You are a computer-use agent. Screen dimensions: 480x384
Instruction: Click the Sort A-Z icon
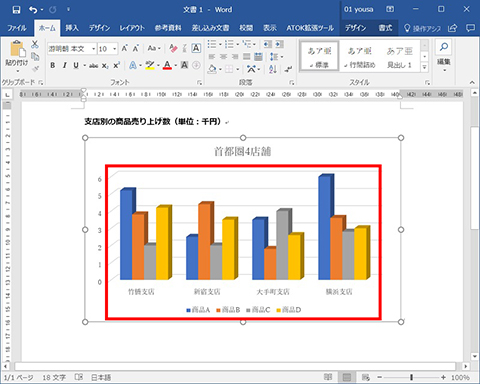click(x=273, y=69)
